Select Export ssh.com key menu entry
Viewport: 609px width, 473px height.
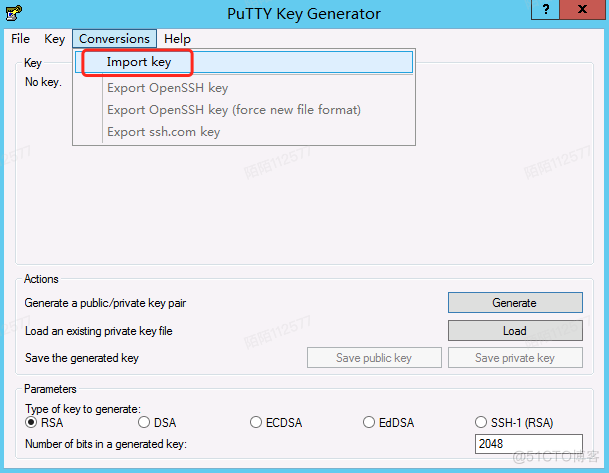click(x=163, y=131)
